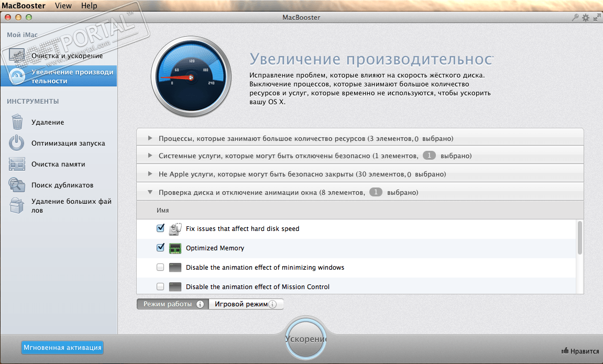Click the Нравится link
The height and width of the screenshot is (364, 603).
584,351
